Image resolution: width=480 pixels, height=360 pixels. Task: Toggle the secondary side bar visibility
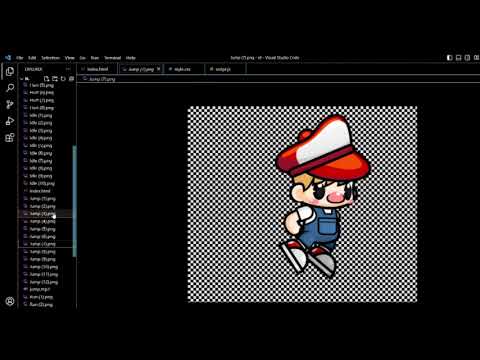point(467,58)
